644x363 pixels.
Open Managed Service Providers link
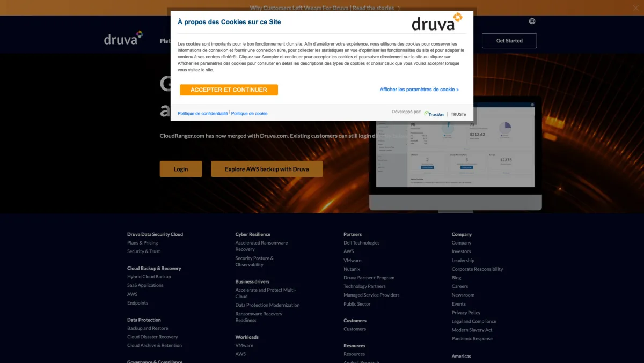coord(371,295)
